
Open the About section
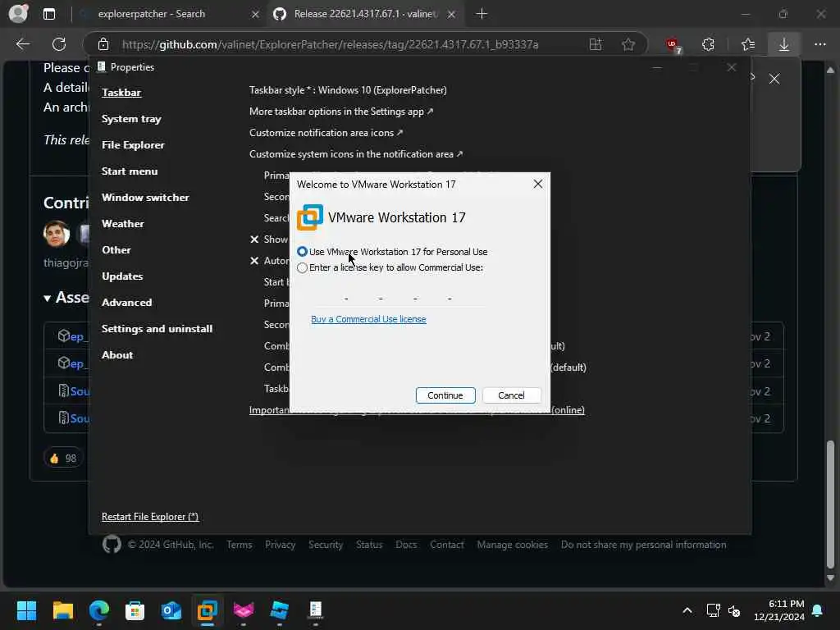point(117,354)
